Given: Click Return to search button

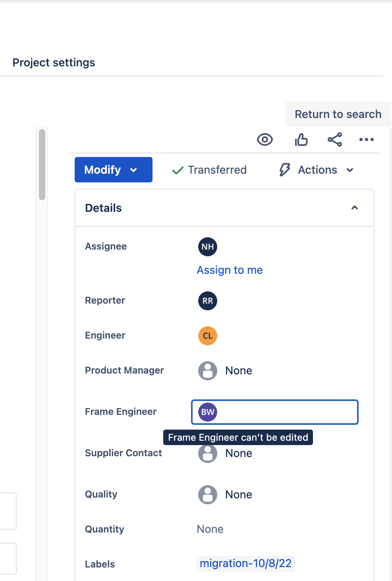Looking at the screenshot, I should [x=338, y=114].
